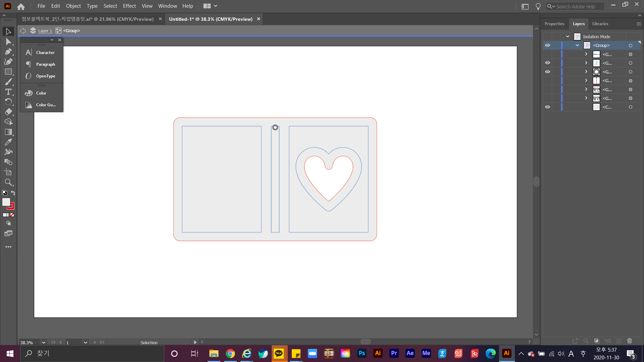The height and width of the screenshot is (362, 644).
Task: Click the exit isolation mode back arrow
Action: point(23,31)
